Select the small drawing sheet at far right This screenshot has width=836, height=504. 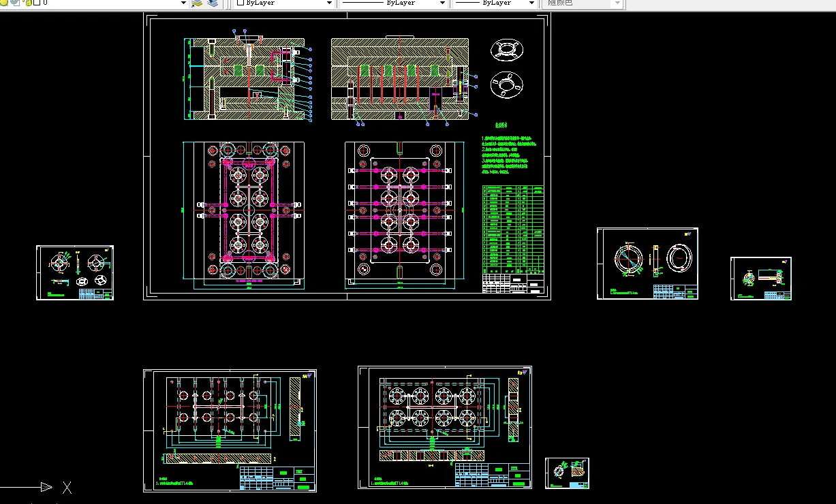pyautogui.click(x=761, y=278)
